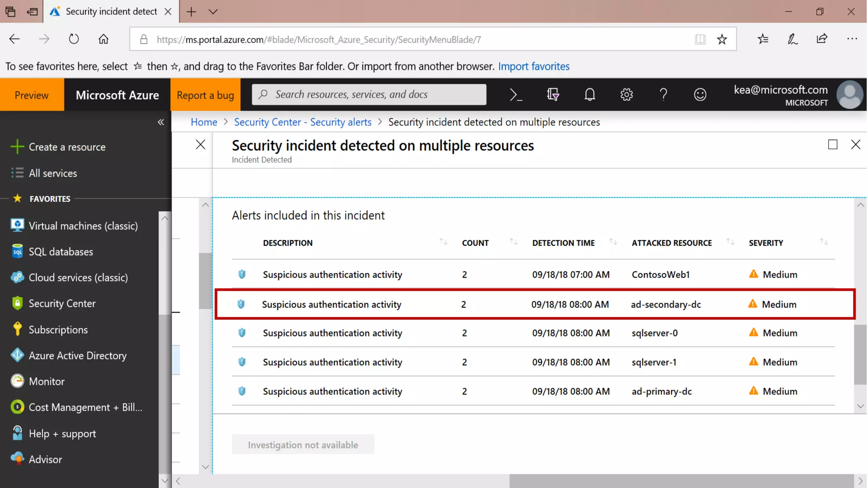868x488 pixels.
Task: Open All services menu item
Action: pyautogui.click(x=53, y=173)
